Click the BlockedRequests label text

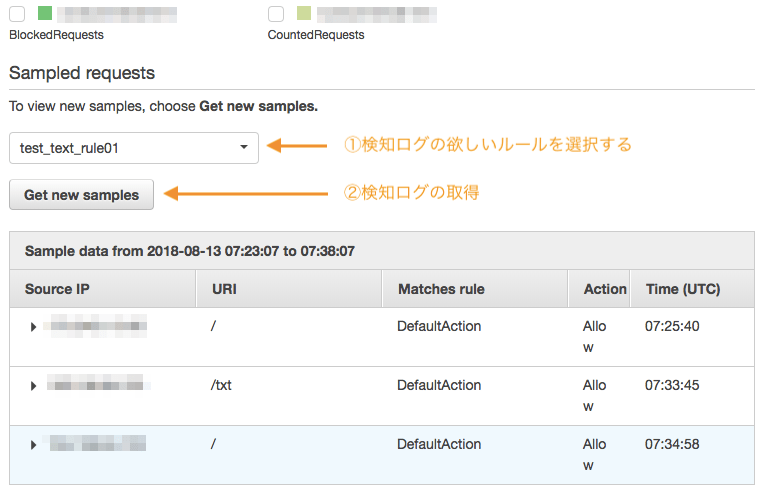tap(56, 35)
